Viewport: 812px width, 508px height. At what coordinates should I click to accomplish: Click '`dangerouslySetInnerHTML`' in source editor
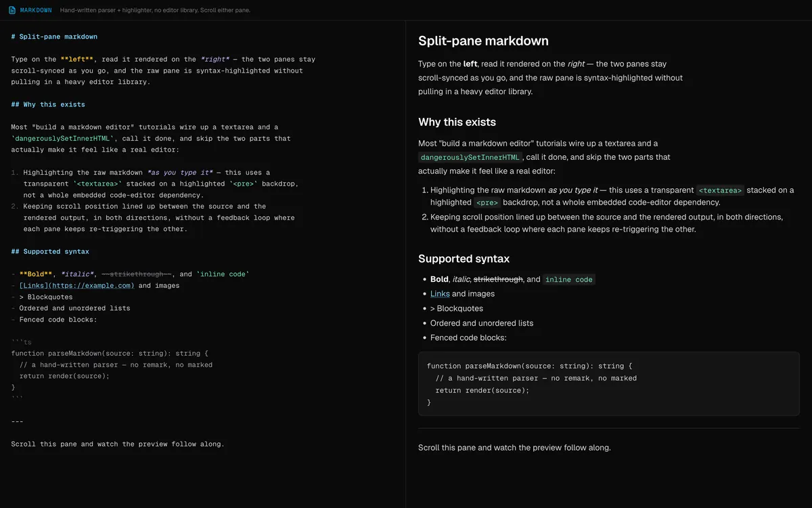[61, 138]
